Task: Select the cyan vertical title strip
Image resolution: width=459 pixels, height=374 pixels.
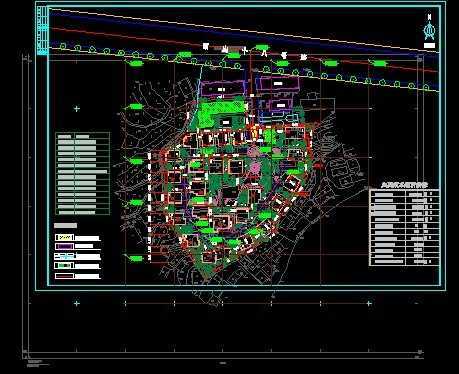Action: (x=42, y=30)
